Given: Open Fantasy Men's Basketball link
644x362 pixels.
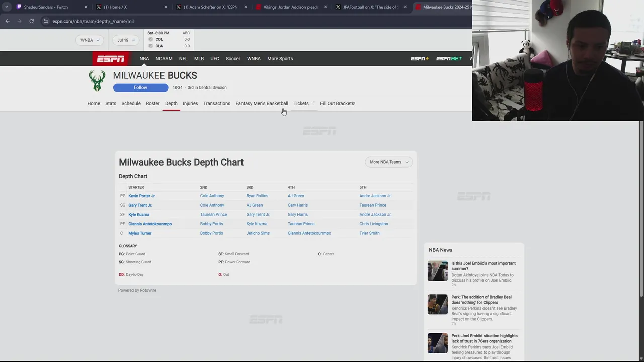Looking at the screenshot, I should 262,103.
